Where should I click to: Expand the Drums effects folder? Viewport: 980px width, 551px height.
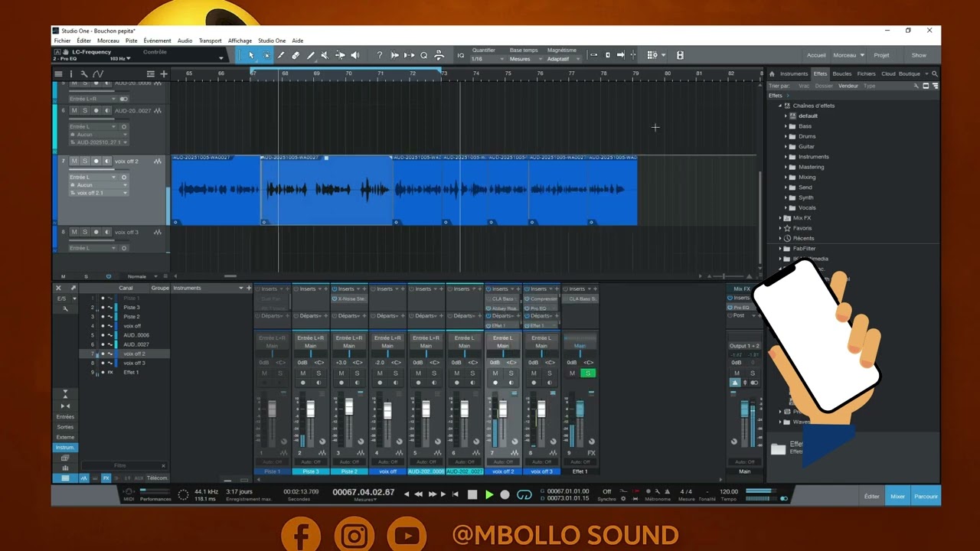pyautogui.click(x=786, y=136)
